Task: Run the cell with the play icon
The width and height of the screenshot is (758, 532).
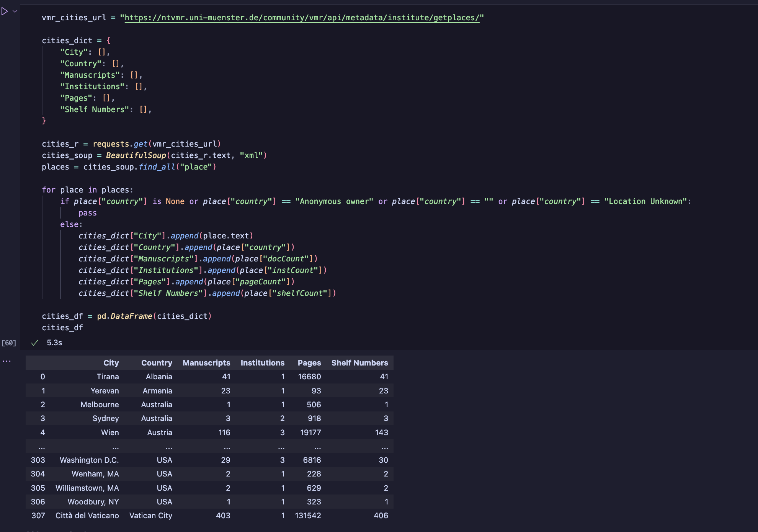Action: (5, 11)
